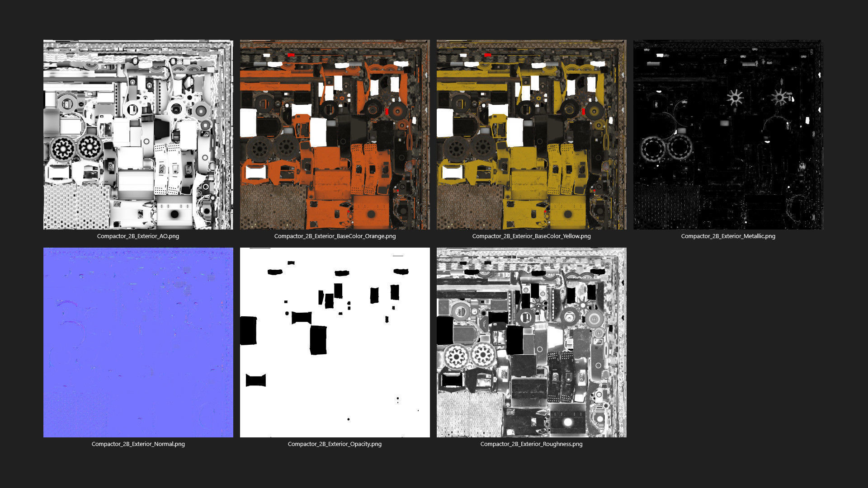The image size is (868, 488).
Task: Open the Compactor_2B_Exterior_AO.png thumbnail
Action: click(x=138, y=134)
